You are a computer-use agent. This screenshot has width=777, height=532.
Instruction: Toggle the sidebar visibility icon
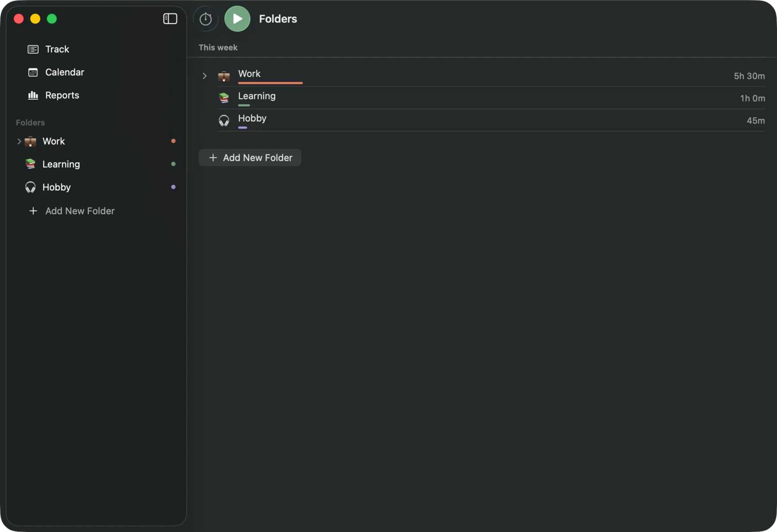pos(170,19)
